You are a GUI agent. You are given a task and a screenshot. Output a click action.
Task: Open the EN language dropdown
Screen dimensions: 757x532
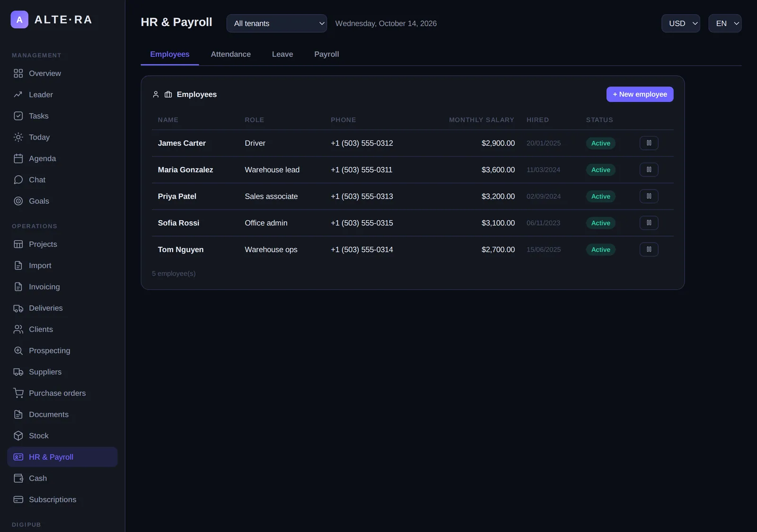tap(725, 23)
